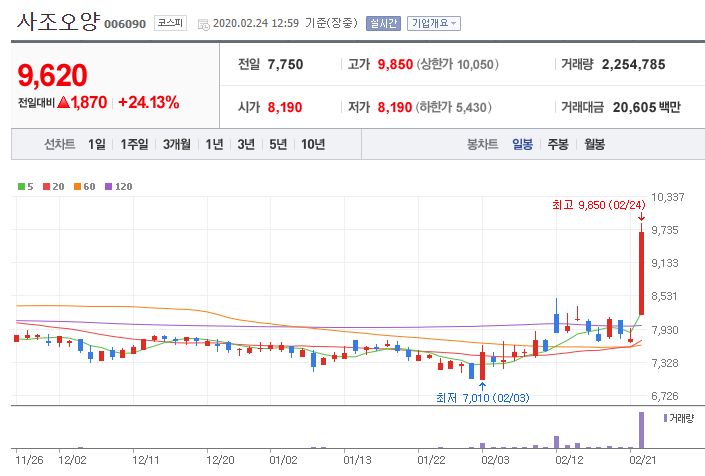The width and height of the screenshot is (705, 476).
Task: Click the red 20-day moving average swatch
Action: coord(46,187)
